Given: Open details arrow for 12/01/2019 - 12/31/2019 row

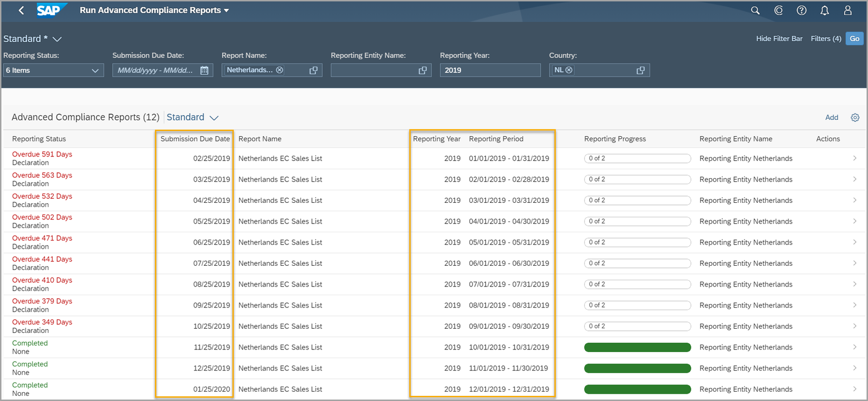Looking at the screenshot, I should pos(855,389).
